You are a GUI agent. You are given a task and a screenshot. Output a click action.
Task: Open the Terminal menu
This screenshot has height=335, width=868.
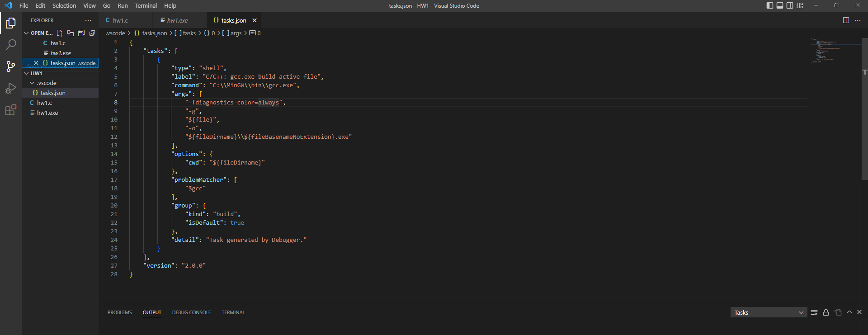(x=146, y=5)
